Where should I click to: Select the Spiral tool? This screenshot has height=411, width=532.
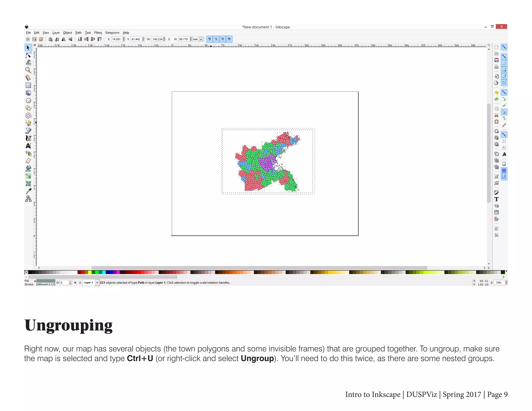pyautogui.click(x=28, y=115)
